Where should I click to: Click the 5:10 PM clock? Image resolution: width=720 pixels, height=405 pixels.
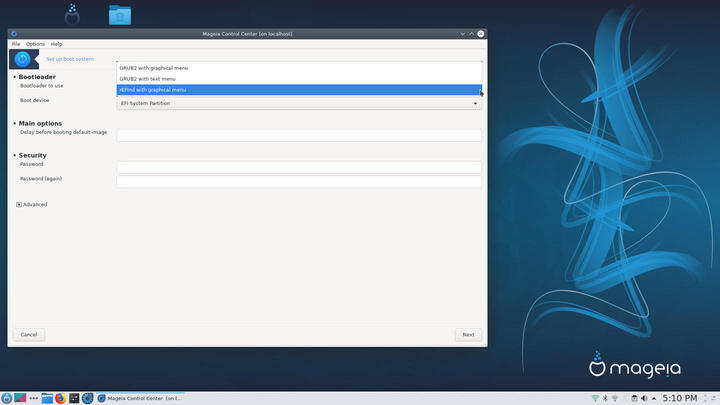(x=680, y=398)
